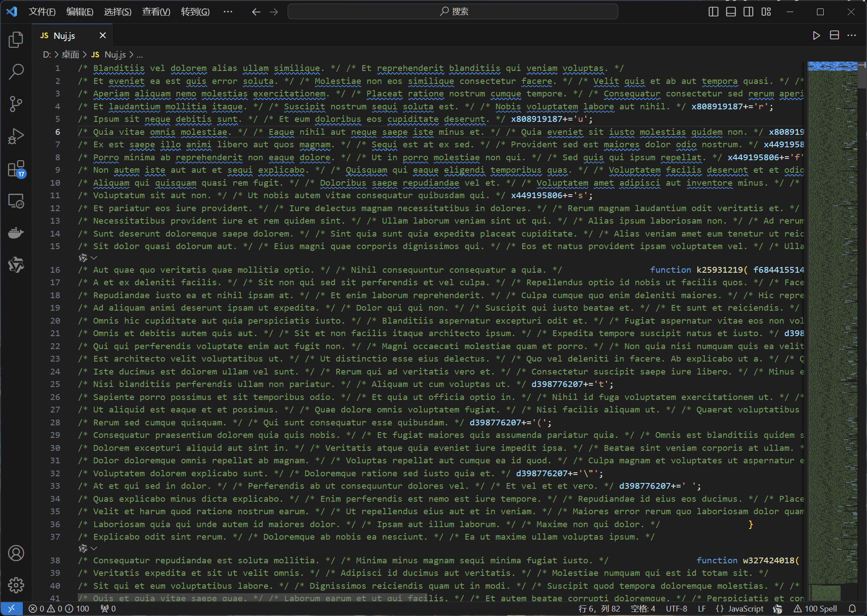
Task: Open the Run and Debug view
Action: coord(16,136)
